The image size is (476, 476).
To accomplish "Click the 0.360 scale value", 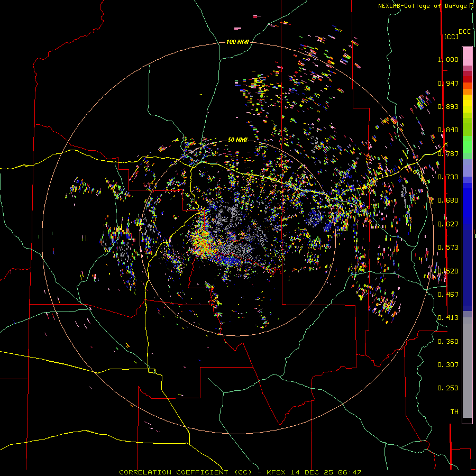I will (448, 342).
